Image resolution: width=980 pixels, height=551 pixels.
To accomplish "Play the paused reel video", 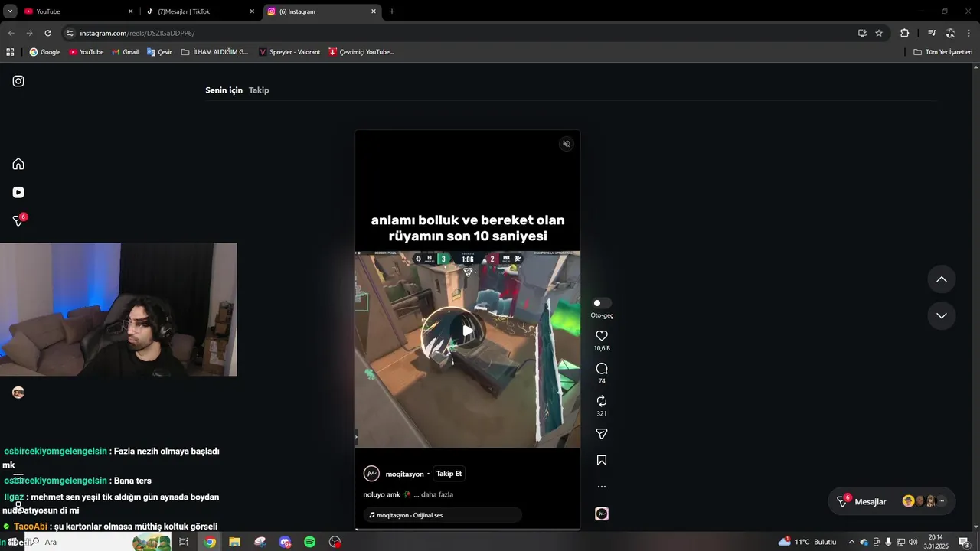I will pos(467,331).
